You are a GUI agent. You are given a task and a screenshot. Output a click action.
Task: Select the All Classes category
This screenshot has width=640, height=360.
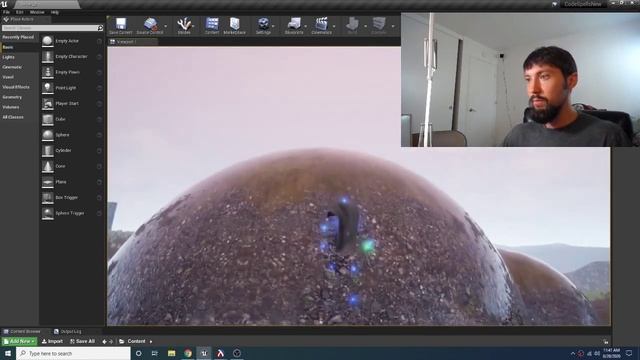click(x=13, y=117)
